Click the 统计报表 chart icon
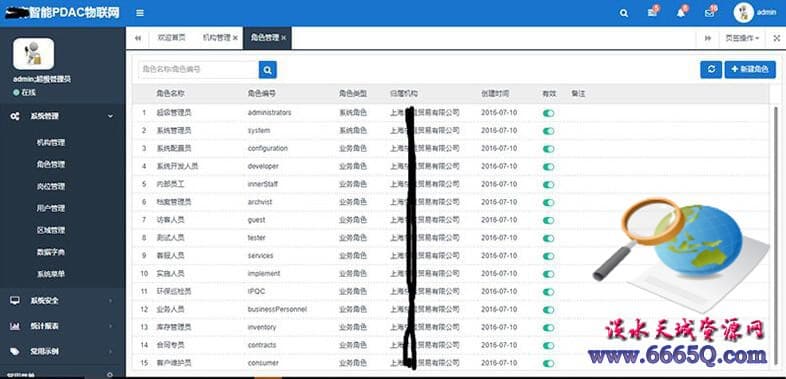Image resolution: width=786 pixels, height=379 pixels. [x=15, y=326]
